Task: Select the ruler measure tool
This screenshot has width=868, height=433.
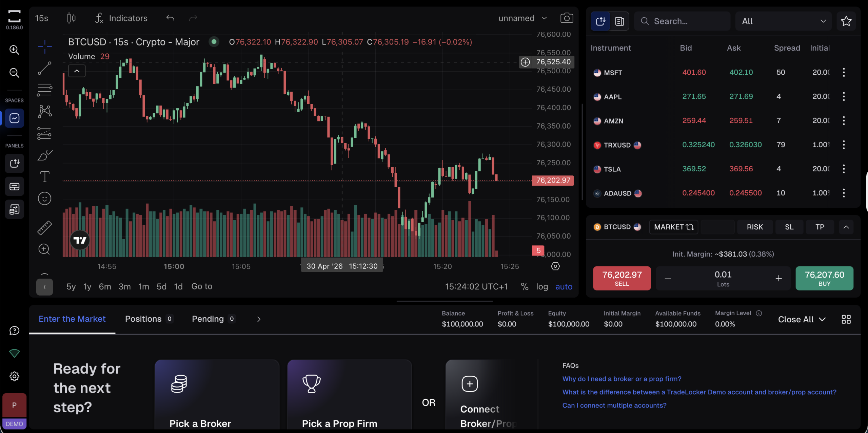Action: pos(45,228)
